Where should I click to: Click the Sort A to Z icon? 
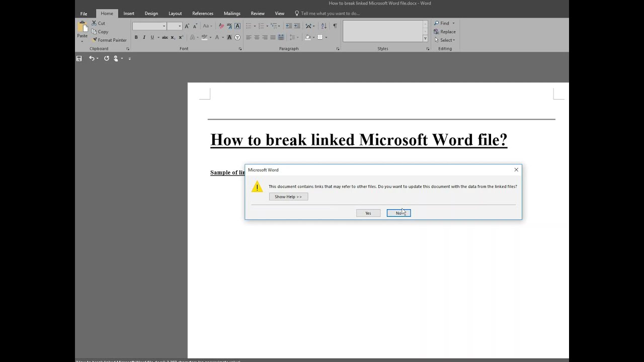(x=324, y=26)
